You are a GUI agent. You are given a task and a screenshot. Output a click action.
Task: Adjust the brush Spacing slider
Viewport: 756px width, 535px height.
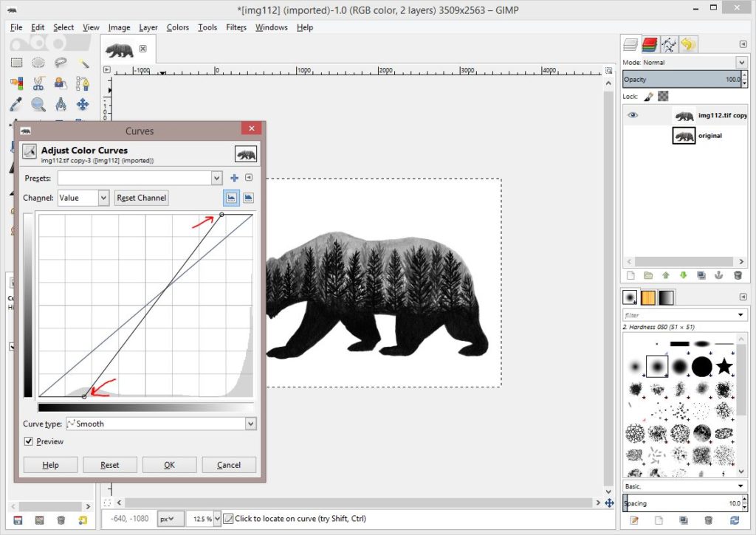click(x=681, y=503)
